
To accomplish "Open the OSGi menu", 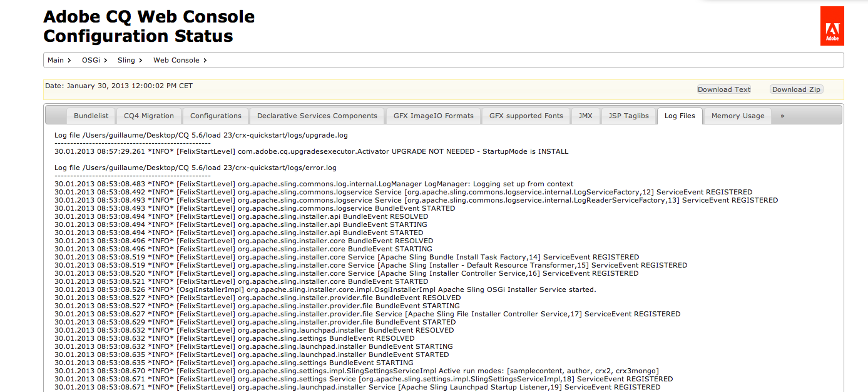I will click(x=93, y=60).
